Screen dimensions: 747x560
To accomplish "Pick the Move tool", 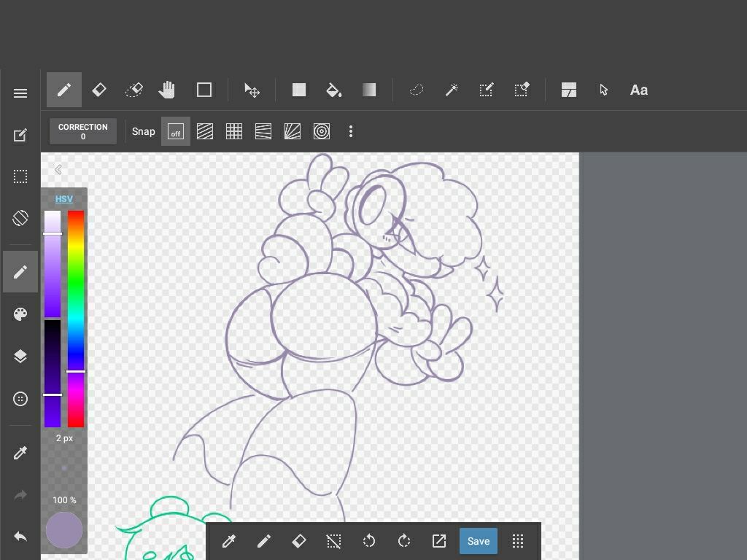I will pos(252,90).
